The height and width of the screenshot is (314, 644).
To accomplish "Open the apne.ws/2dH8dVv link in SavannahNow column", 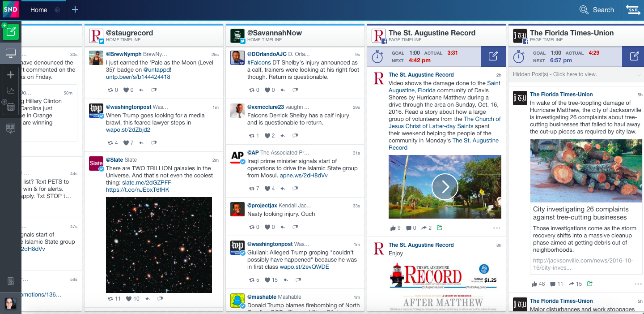I will 304,176.
